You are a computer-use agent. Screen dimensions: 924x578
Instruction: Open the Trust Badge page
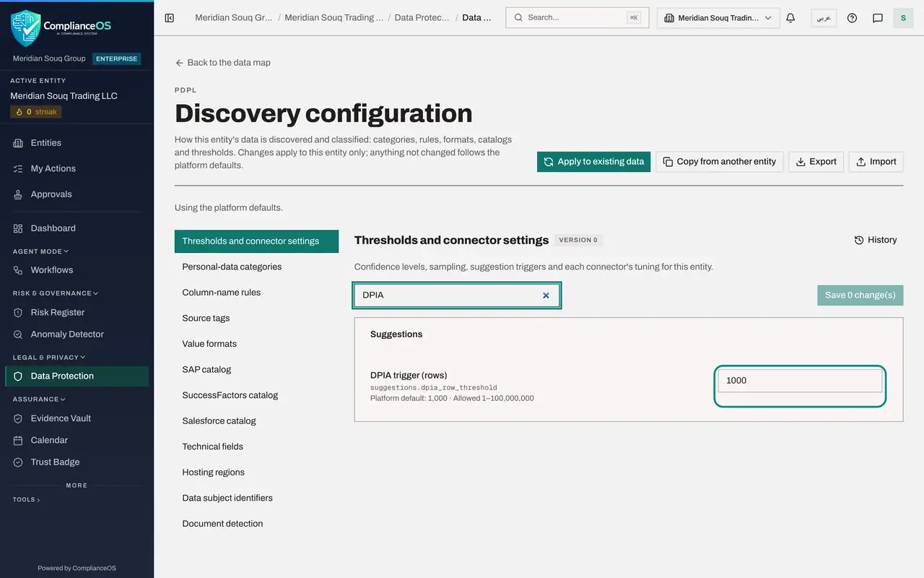pyautogui.click(x=77, y=462)
